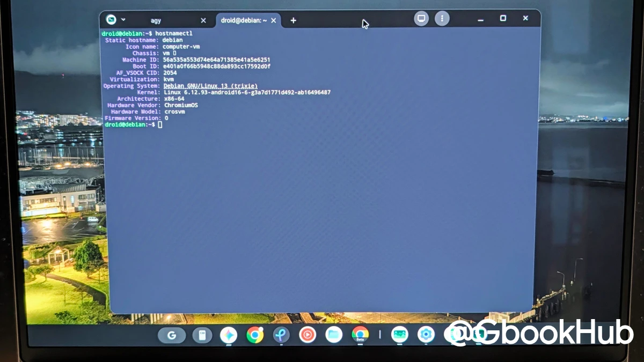Click the Boot ID value e401a0f66b5948c88da893cc17592d0f
The width and height of the screenshot is (644, 362).
click(x=217, y=67)
